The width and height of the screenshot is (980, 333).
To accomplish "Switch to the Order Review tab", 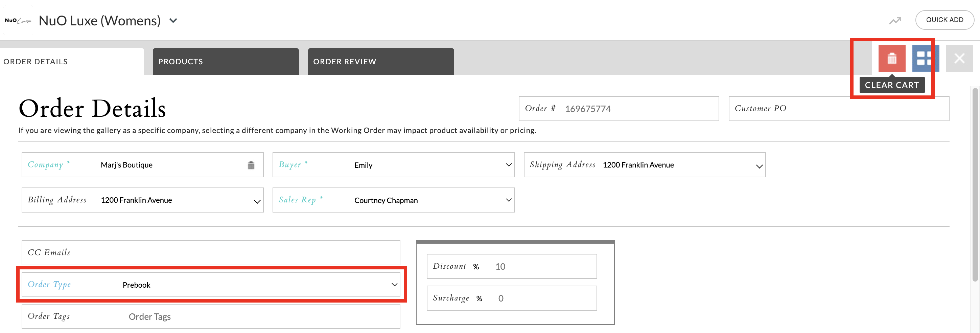I will click(380, 61).
